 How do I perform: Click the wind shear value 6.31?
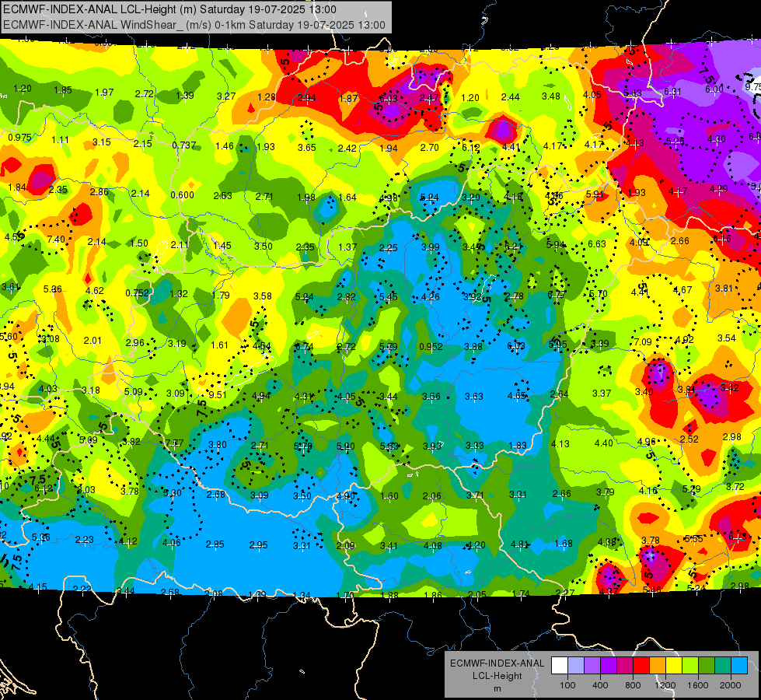(x=672, y=91)
